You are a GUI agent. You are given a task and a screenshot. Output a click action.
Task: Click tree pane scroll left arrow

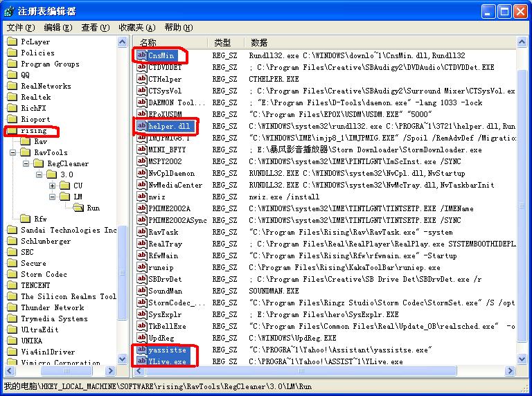(10, 370)
